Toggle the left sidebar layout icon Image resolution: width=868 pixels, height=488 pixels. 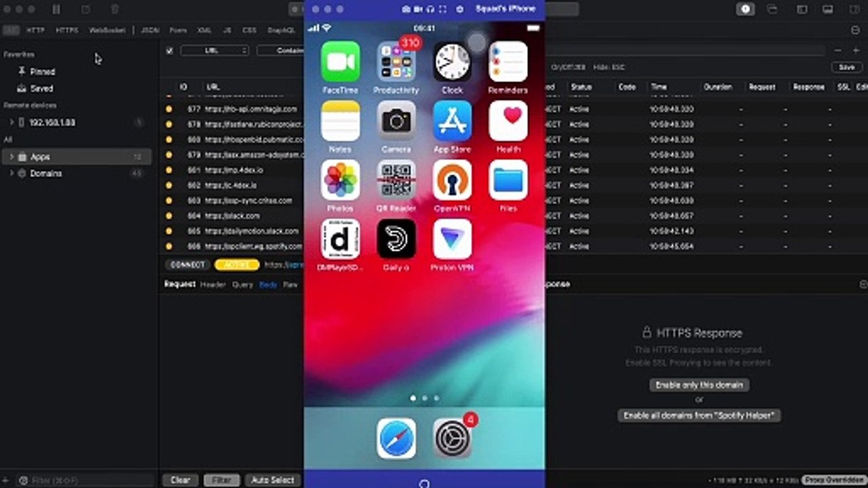tap(802, 9)
